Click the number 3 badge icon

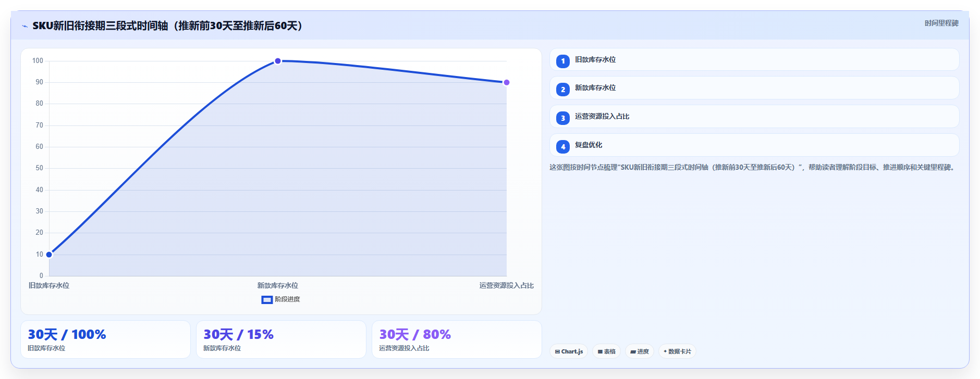[563, 118]
